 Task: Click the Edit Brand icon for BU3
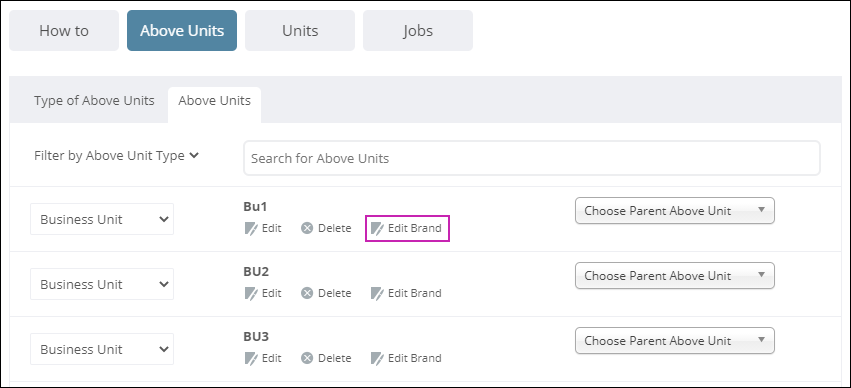(x=377, y=359)
